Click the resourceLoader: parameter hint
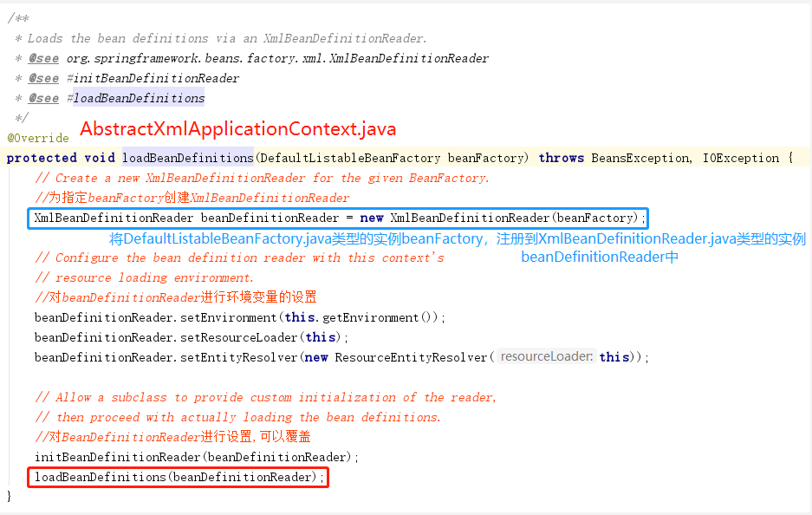This screenshot has width=812, height=515. [546, 357]
